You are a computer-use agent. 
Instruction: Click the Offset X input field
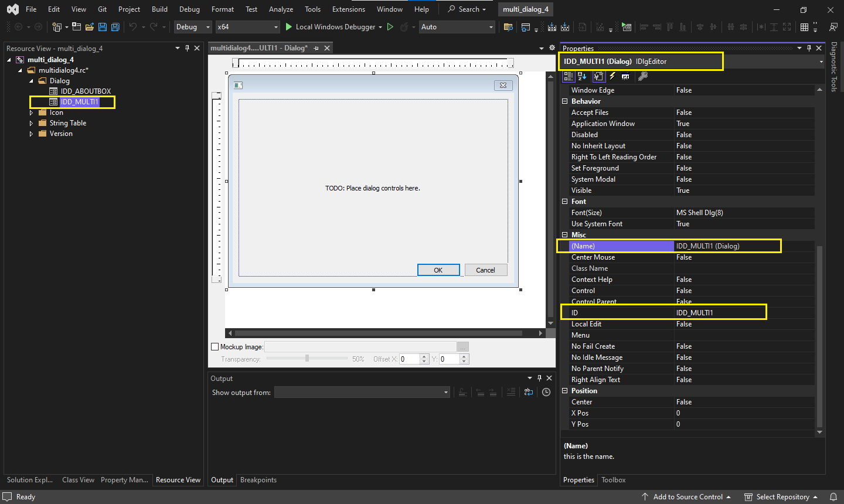410,359
